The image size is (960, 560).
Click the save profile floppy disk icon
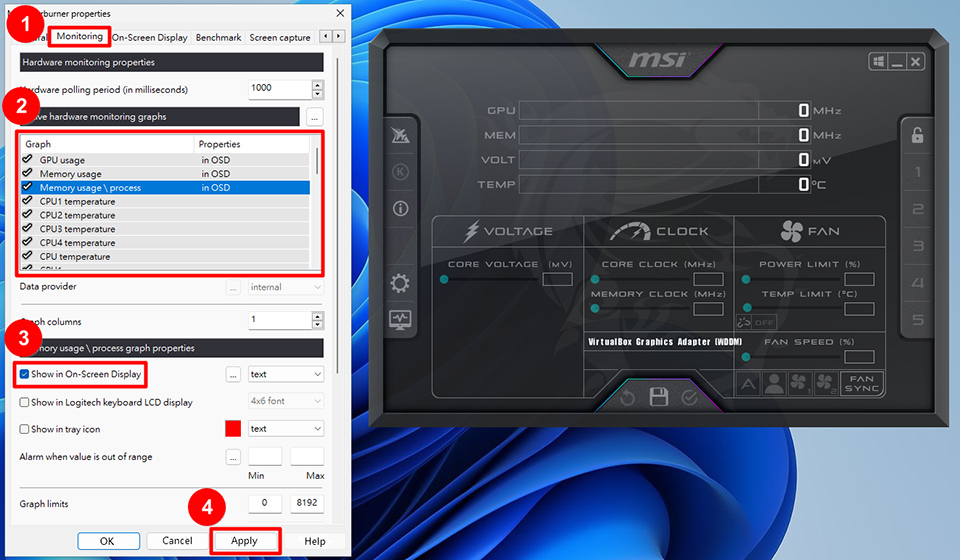(658, 397)
